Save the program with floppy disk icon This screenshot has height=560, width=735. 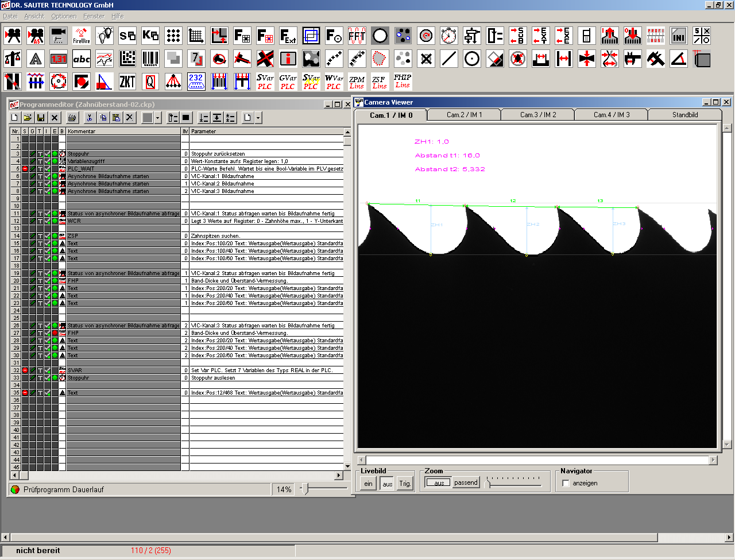[41, 118]
